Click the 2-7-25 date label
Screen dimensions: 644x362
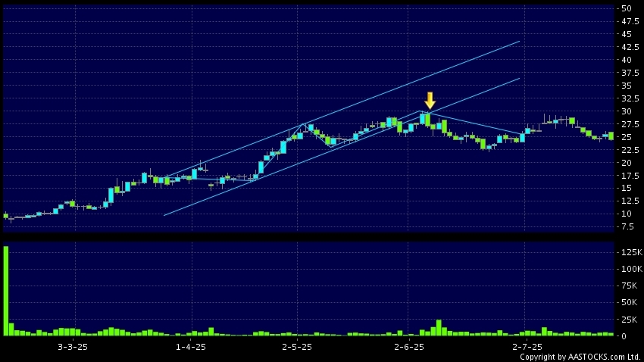527,347
